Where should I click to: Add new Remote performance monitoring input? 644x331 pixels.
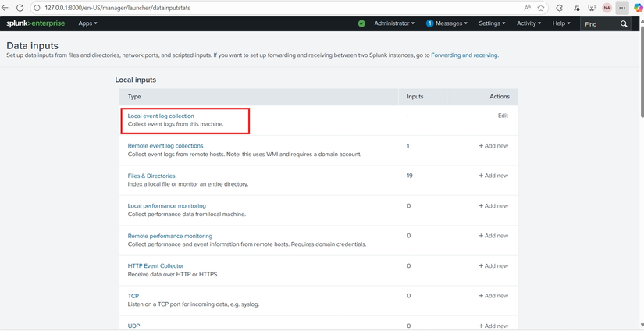493,236
